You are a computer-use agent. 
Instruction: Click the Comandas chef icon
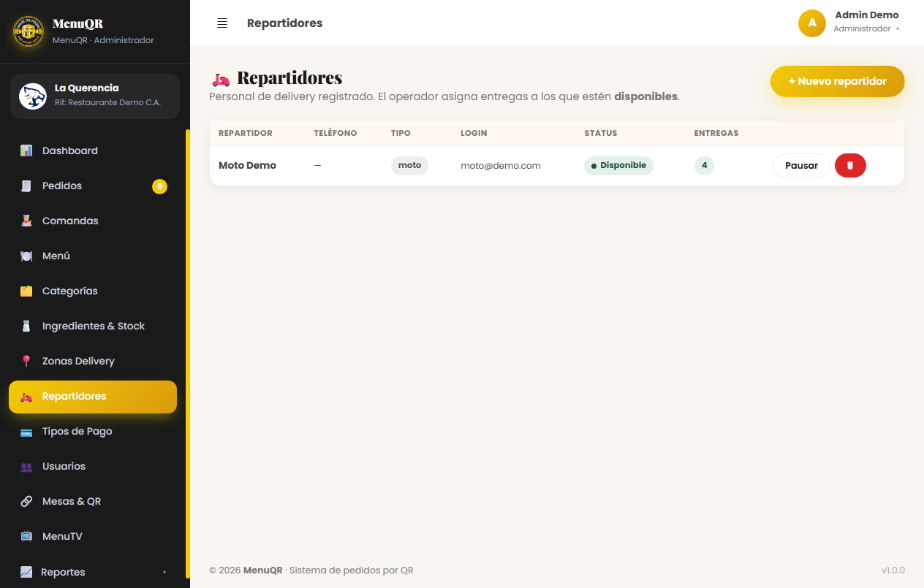point(26,221)
